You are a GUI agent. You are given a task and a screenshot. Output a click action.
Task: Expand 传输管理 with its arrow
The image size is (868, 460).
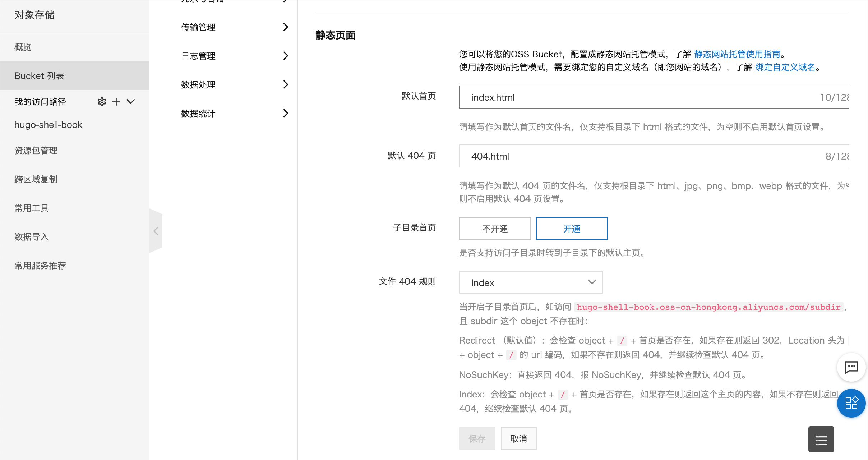(x=286, y=27)
